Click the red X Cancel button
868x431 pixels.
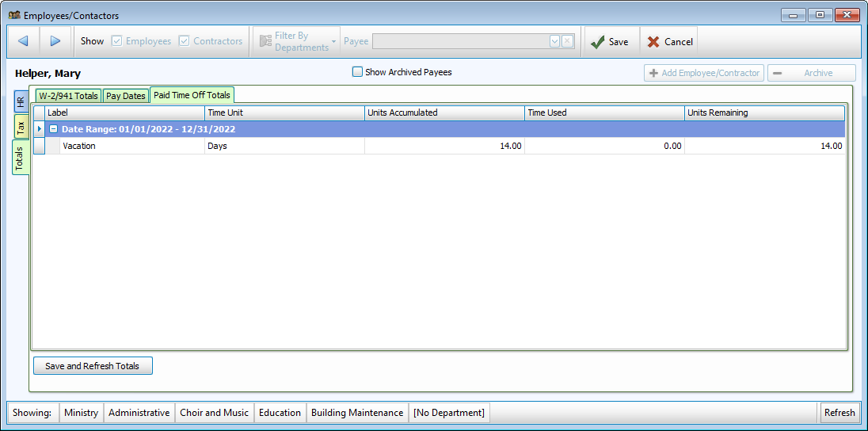669,42
